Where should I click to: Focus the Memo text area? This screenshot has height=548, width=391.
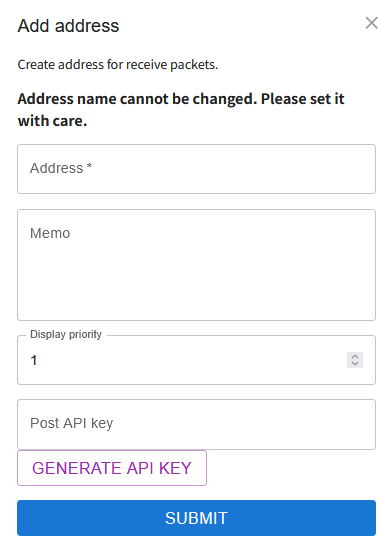pyautogui.click(x=196, y=265)
